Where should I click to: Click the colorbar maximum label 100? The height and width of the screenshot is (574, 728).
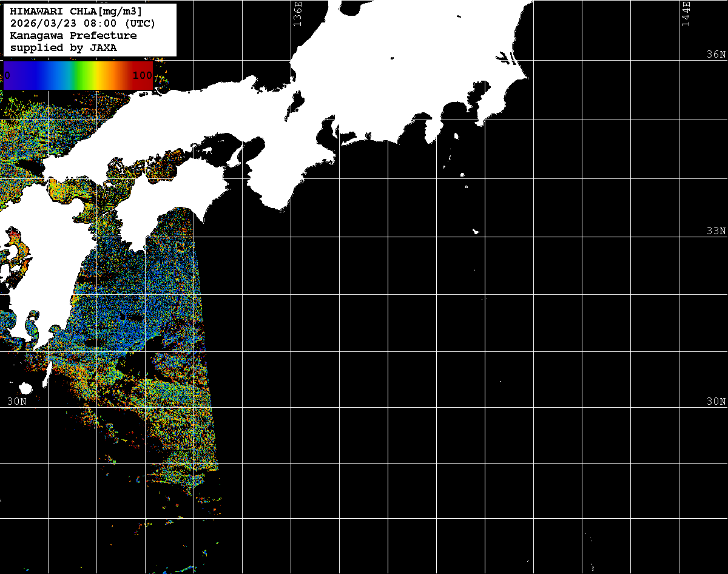click(x=142, y=76)
